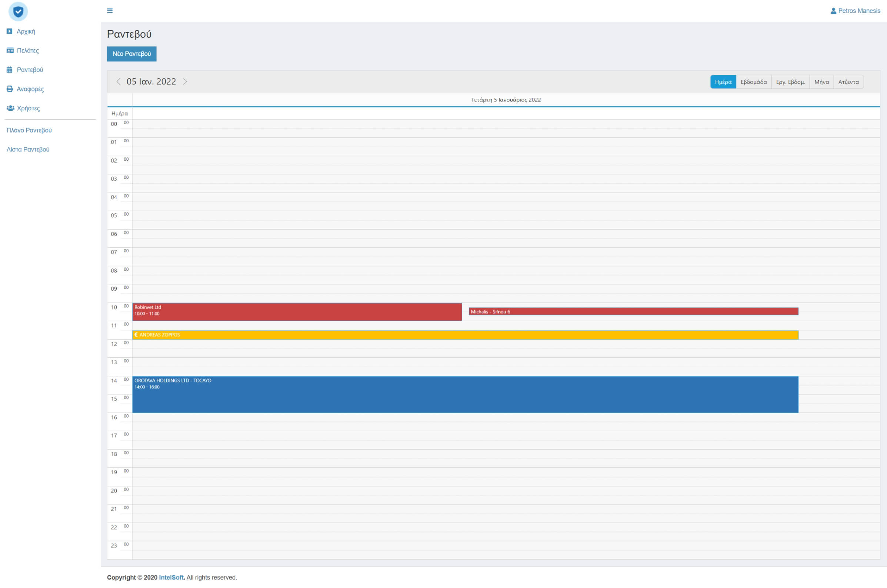Switch to Μήνα month view
Image resolution: width=887 pixels, height=588 pixels.
[x=821, y=82]
